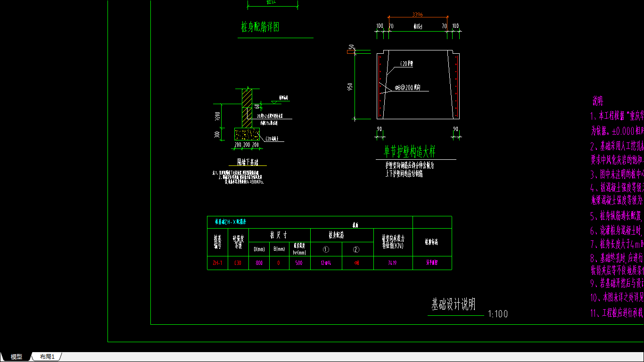Select the B column cell with value 0
Viewport: 644px width, 362px height.
279,263
